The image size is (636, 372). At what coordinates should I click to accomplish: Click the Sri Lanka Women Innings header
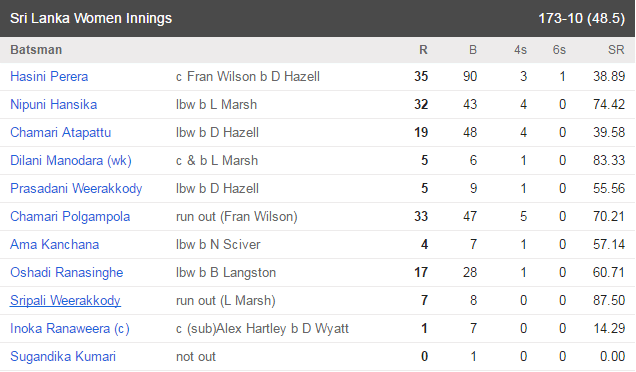pos(91,18)
